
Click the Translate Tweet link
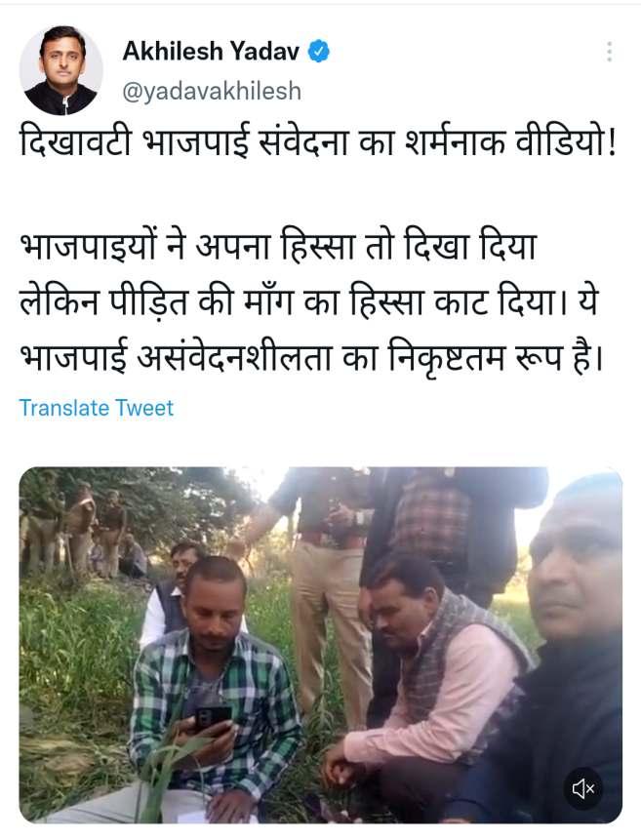[97, 408]
